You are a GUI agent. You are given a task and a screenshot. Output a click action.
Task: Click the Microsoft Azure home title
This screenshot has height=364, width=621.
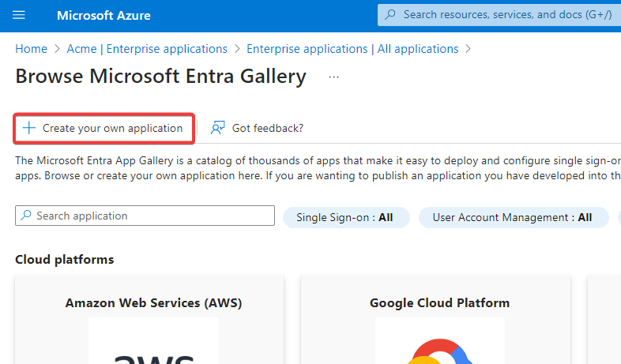(x=103, y=16)
